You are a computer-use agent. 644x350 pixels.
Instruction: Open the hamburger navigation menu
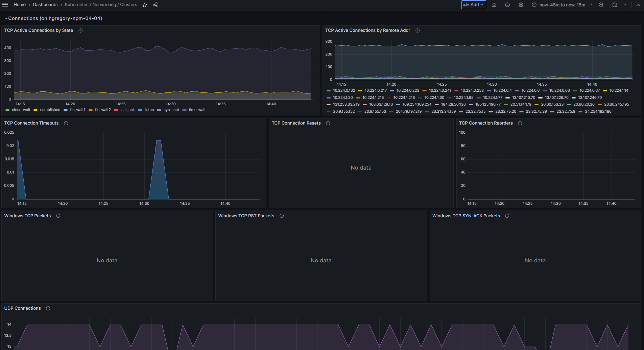[5, 5]
